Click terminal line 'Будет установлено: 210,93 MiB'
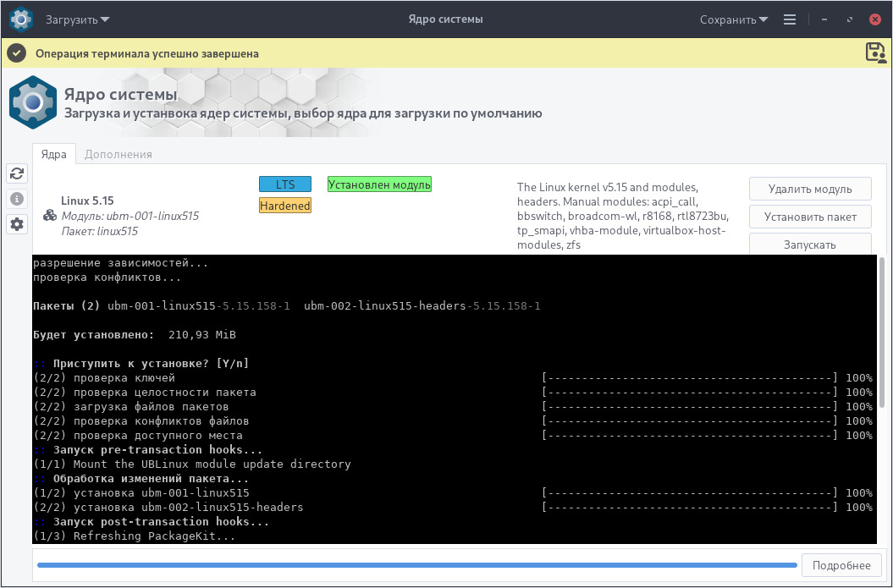 tap(135, 335)
